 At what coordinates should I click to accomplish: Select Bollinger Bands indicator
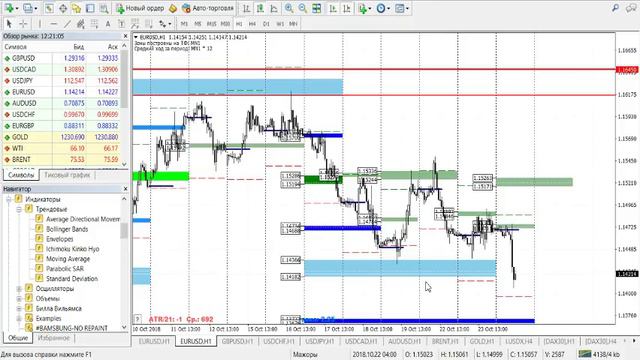67,229
